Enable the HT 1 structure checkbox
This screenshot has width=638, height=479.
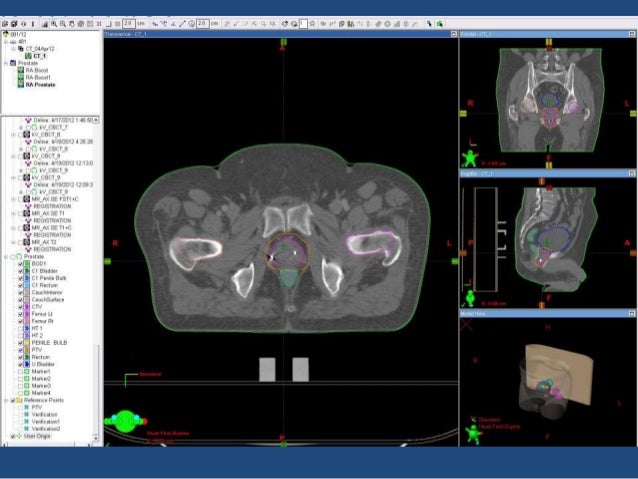20,328
